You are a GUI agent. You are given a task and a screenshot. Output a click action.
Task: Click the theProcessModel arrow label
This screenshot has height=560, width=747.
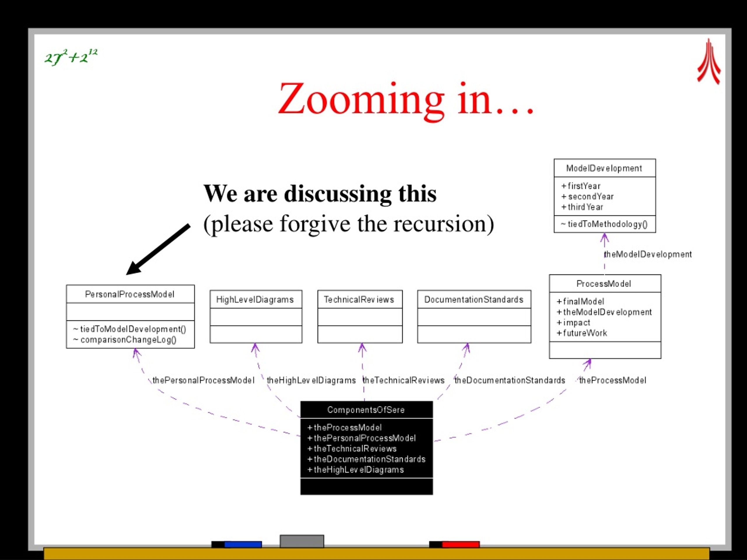click(612, 380)
